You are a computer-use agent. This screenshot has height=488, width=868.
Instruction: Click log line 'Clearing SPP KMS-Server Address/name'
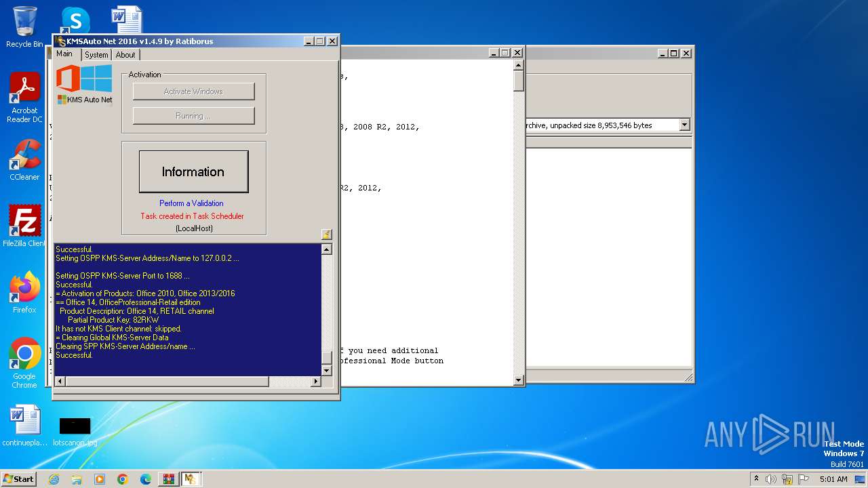coord(125,346)
